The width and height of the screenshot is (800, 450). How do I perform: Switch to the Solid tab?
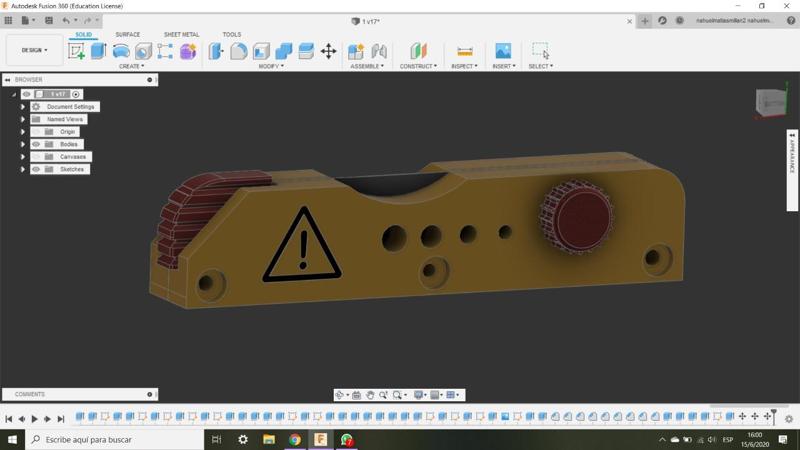84,35
